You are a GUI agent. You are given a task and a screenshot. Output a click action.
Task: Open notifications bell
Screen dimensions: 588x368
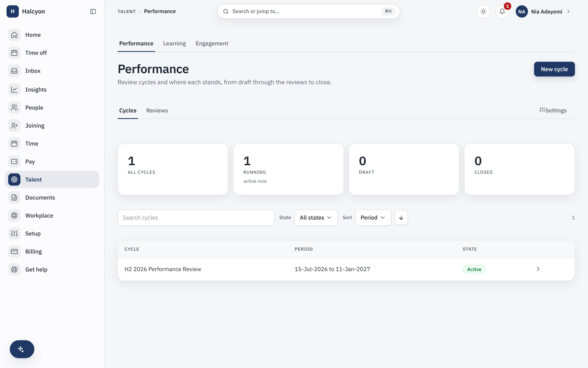[502, 11]
